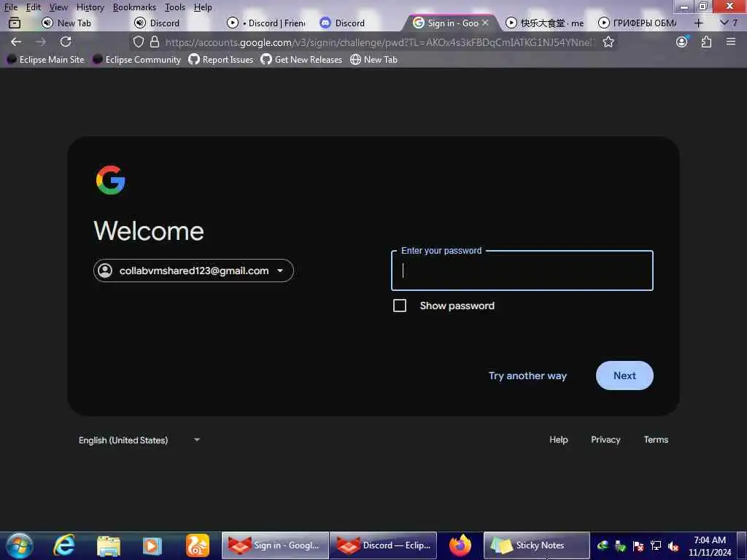Viewport: 747px width, 560px height.
Task: Click the Firefox icon in taskbar
Action: pyautogui.click(x=460, y=545)
